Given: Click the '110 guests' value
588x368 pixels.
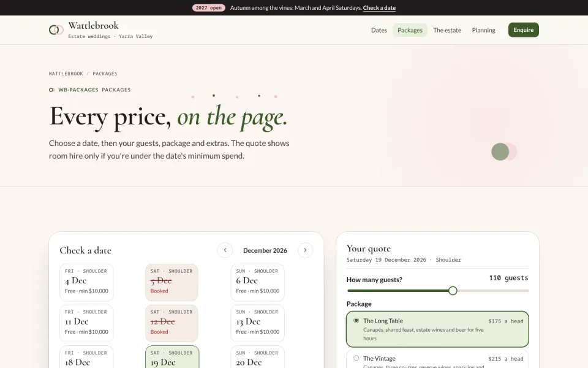Looking at the screenshot, I should (x=508, y=278).
